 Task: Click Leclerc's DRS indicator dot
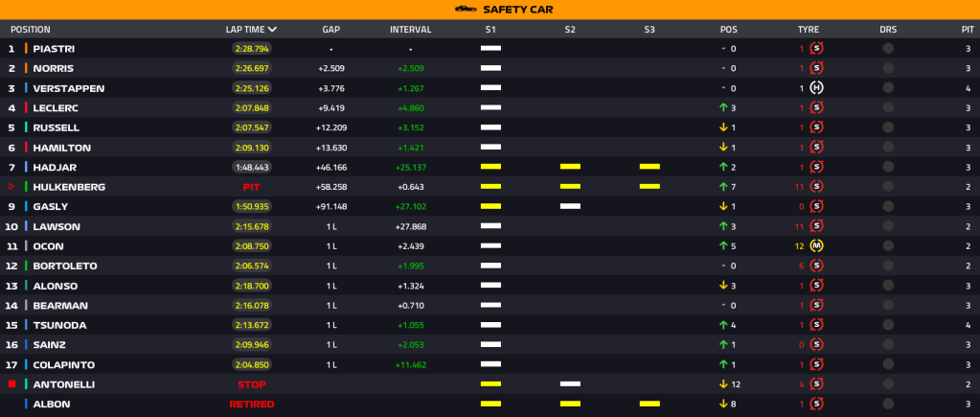[888, 107]
